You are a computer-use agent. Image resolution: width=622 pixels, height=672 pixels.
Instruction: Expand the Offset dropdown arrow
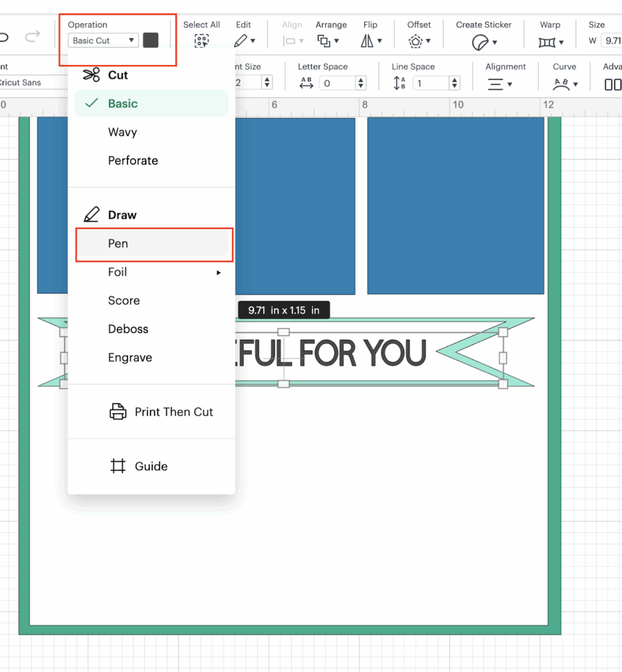[x=428, y=41]
